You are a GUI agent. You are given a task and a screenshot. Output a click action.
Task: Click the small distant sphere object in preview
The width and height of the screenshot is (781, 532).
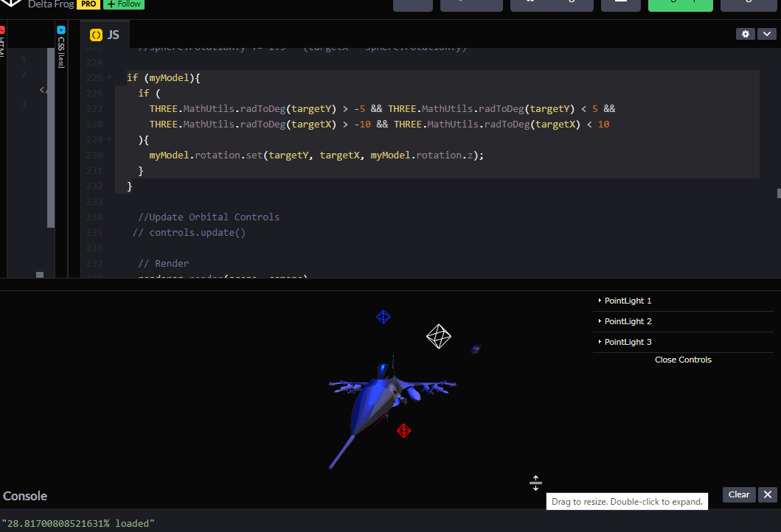(x=476, y=349)
